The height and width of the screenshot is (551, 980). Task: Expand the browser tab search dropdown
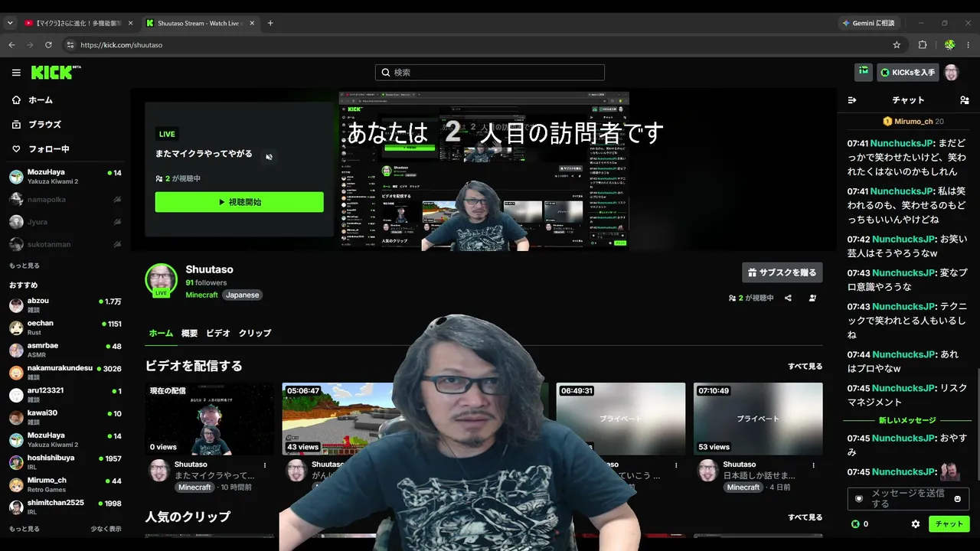coord(10,23)
